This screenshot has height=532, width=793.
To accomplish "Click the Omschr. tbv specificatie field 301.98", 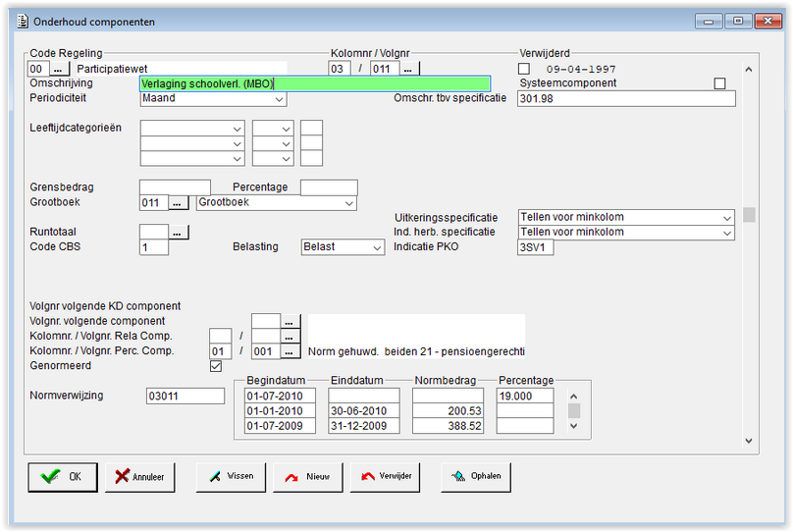I will (x=626, y=98).
